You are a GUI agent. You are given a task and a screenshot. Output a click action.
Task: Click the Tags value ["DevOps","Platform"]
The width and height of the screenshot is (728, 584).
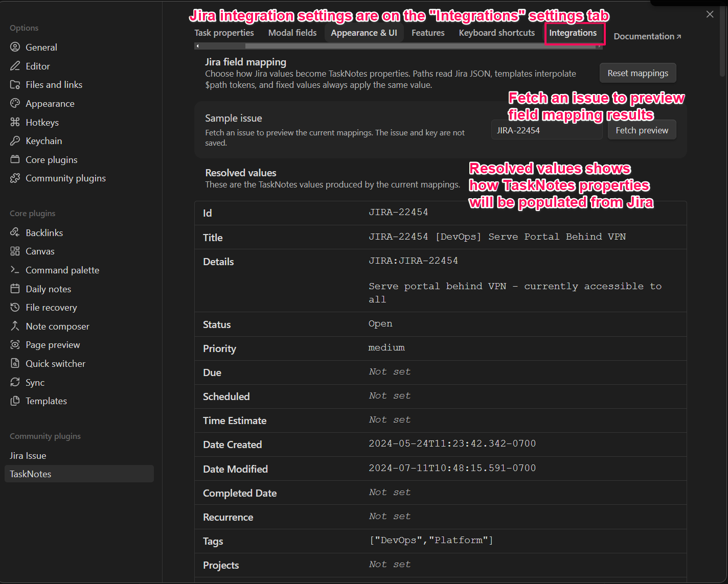point(431,540)
